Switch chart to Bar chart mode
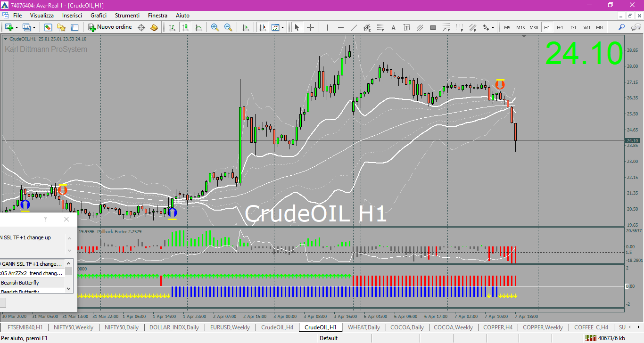 click(172, 27)
